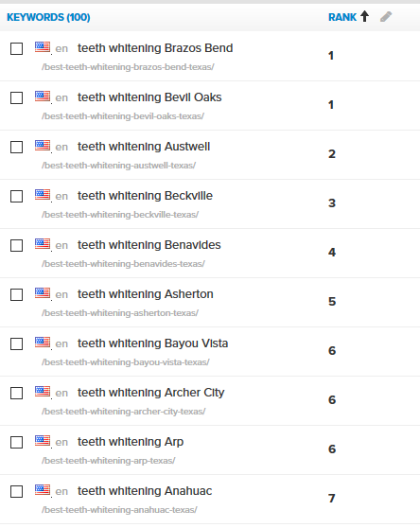
Task: Toggle checkbox for teeth whitening Archer City
Action: click(16, 393)
